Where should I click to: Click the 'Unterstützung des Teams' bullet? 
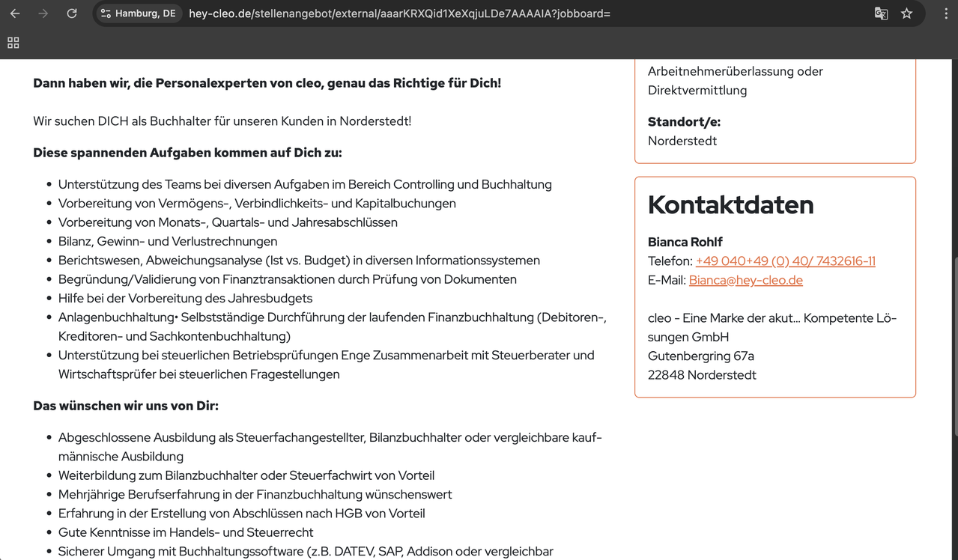(x=305, y=184)
